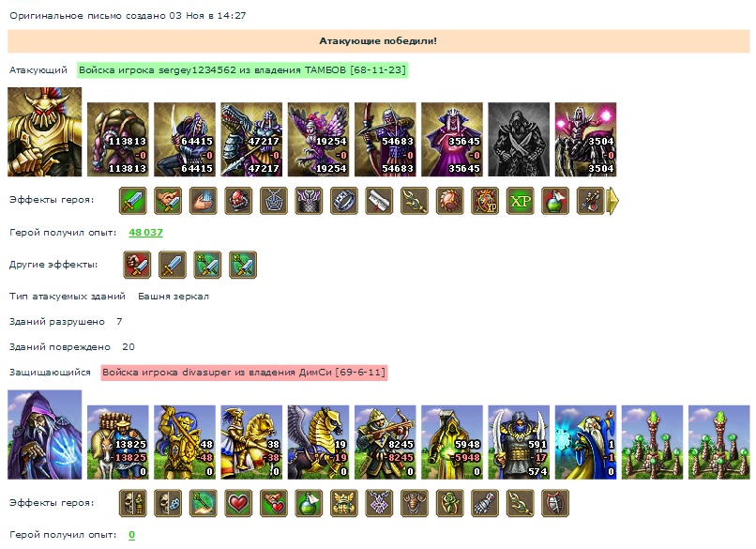The height and width of the screenshot is (549, 756).
Task: Expand more hero effects with yellow arrow
Action: (x=612, y=201)
